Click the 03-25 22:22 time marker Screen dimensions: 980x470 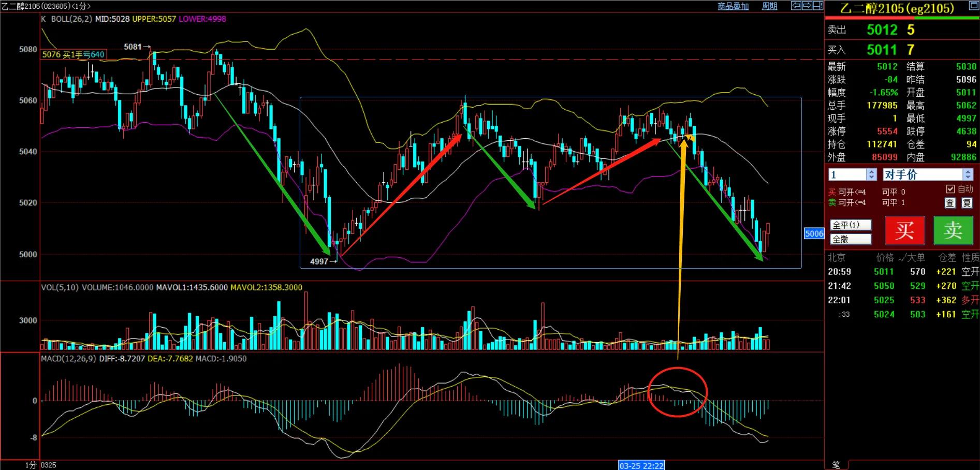coord(641,465)
